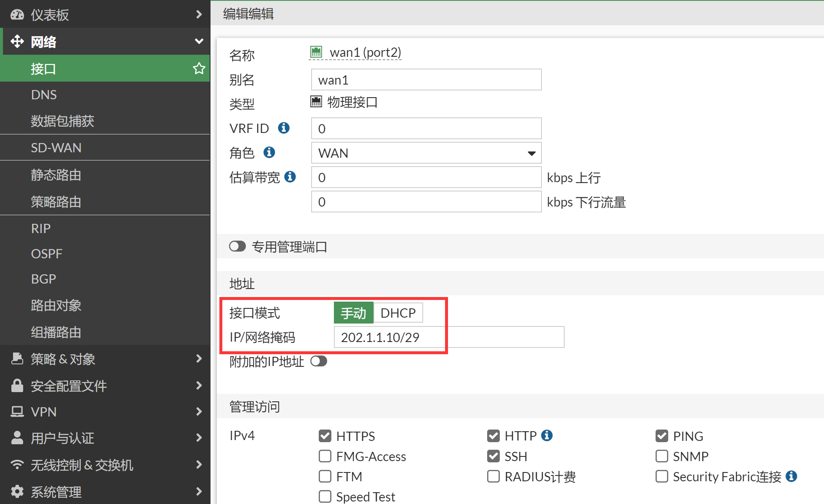The image size is (824, 504).
Task: Click the 仪表板 dashboard gauge icon
Action: 17,15
